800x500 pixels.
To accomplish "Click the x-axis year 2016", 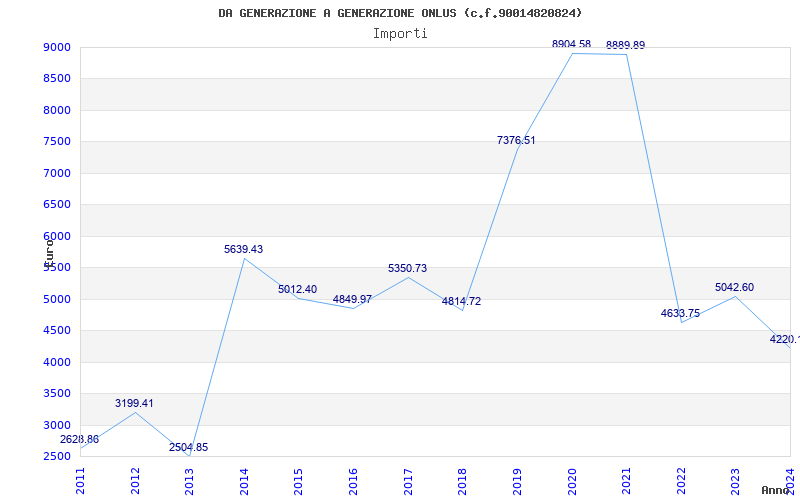I will [353, 481].
